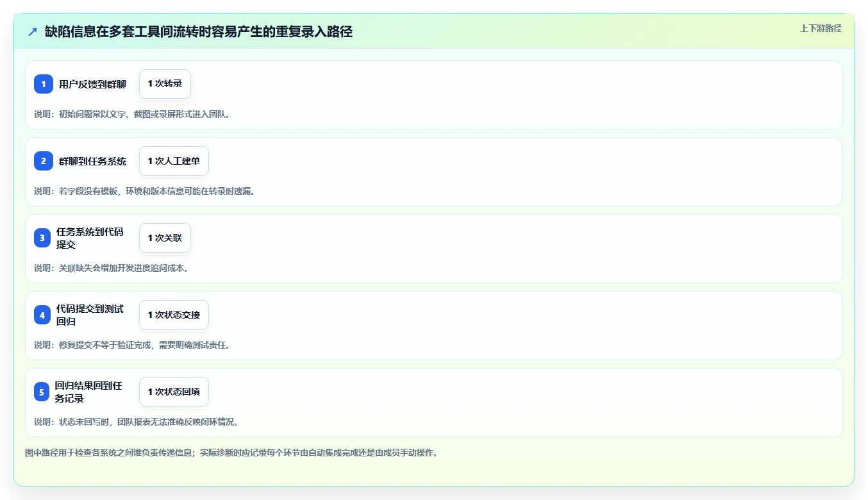This screenshot has height=500, width=868.
Task: Click the footer text 图中路径用于检查各系统之间谁负责传递信息
Action: pyautogui.click(x=108, y=453)
